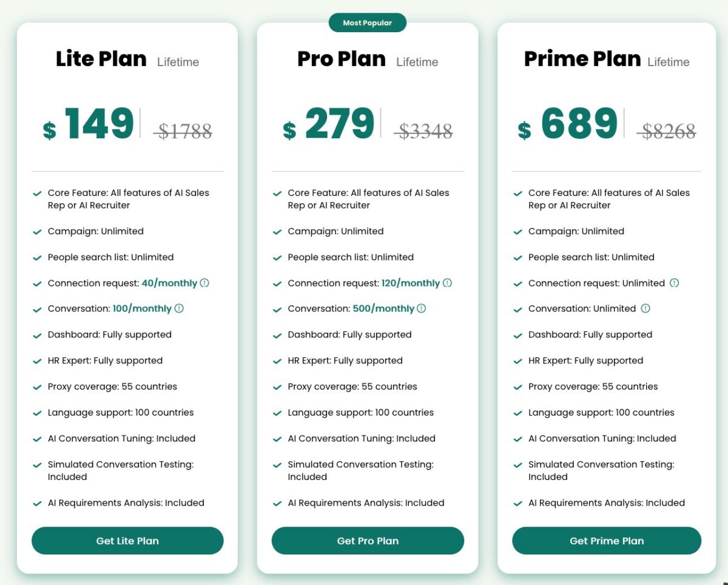This screenshot has height=585, width=728.
Task: Click info icon beside Prime unlimited conversation
Action: coord(645,308)
